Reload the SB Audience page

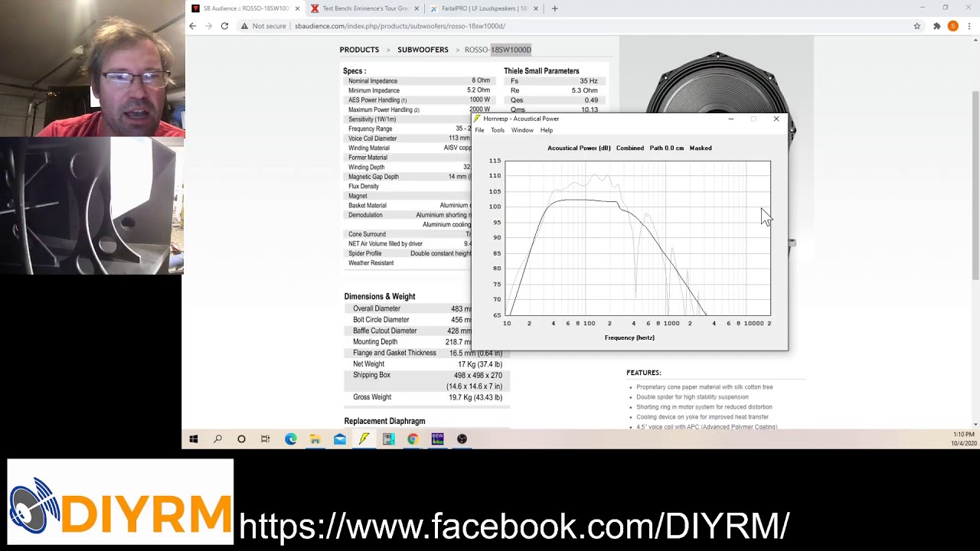coord(224,26)
